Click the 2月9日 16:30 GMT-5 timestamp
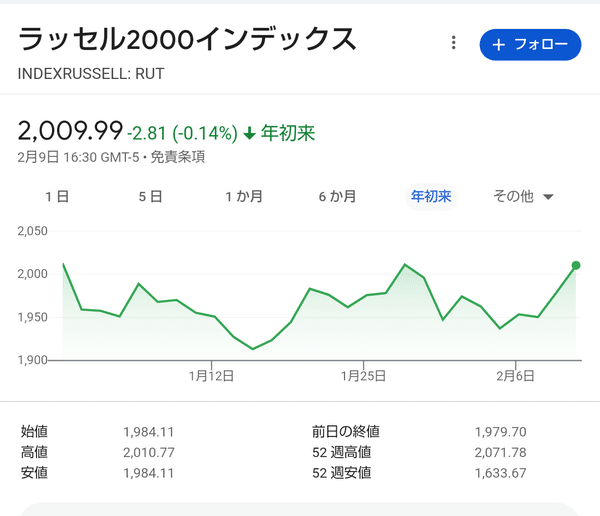The width and height of the screenshot is (600, 516). tap(78, 157)
